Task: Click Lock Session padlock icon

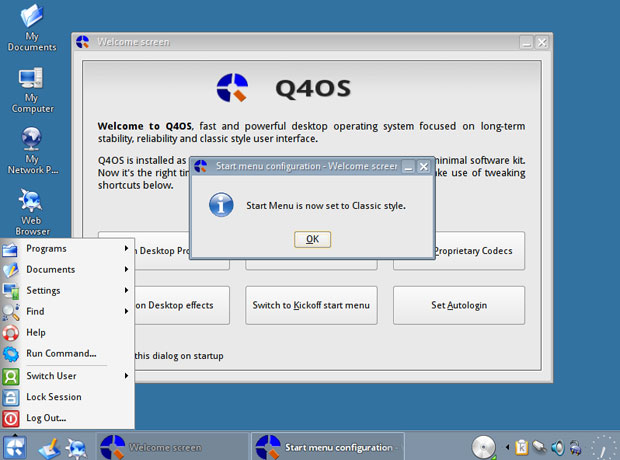Action: click(x=10, y=398)
